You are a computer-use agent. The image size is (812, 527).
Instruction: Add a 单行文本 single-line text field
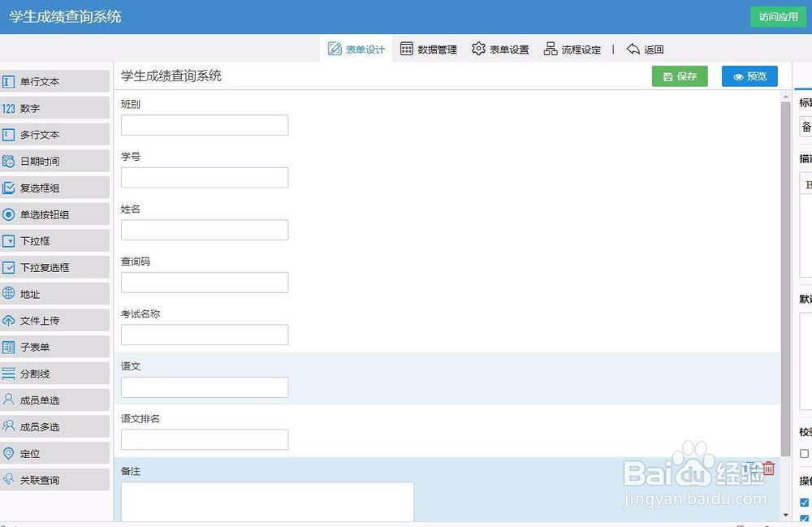(54, 82)
